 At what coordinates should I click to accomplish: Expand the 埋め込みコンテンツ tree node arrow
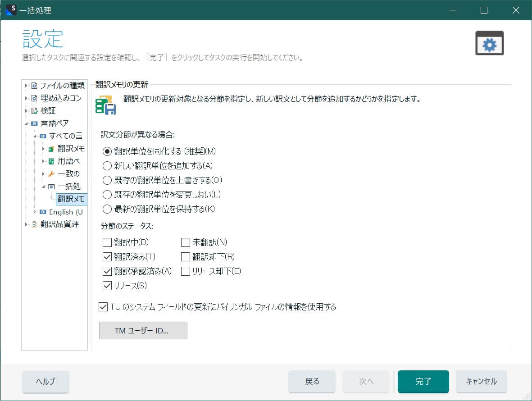coord(26,98)
